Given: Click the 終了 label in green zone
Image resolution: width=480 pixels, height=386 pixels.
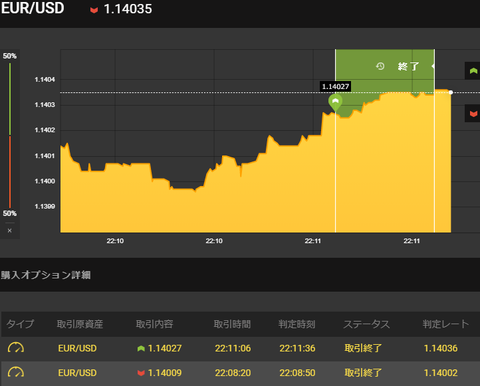Looking at the screenshot, I should coord(409,66).
